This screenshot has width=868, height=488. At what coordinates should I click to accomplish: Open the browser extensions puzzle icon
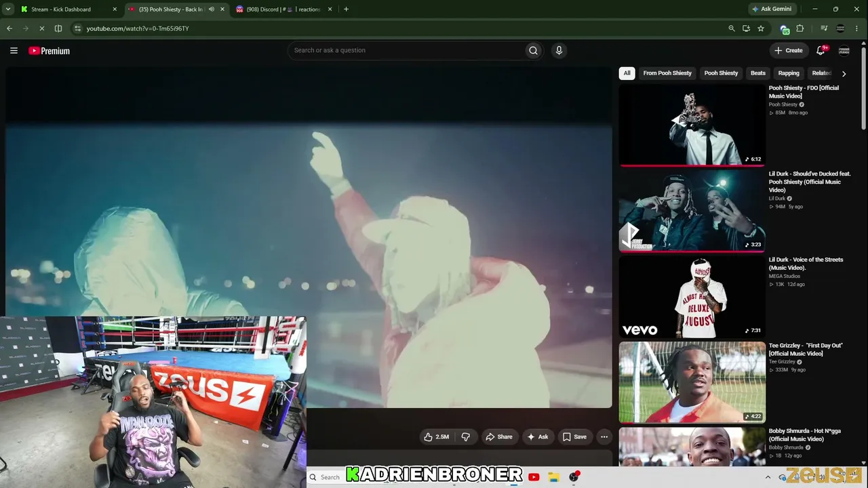point(800,28)
